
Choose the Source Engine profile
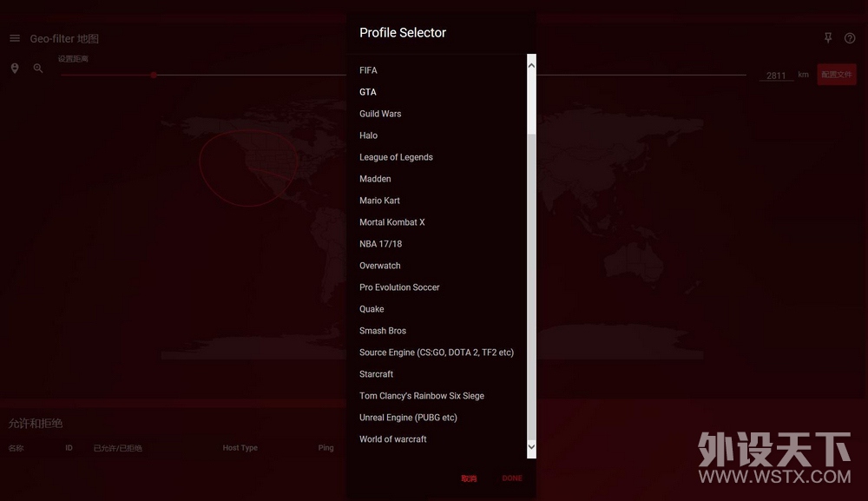437,352
